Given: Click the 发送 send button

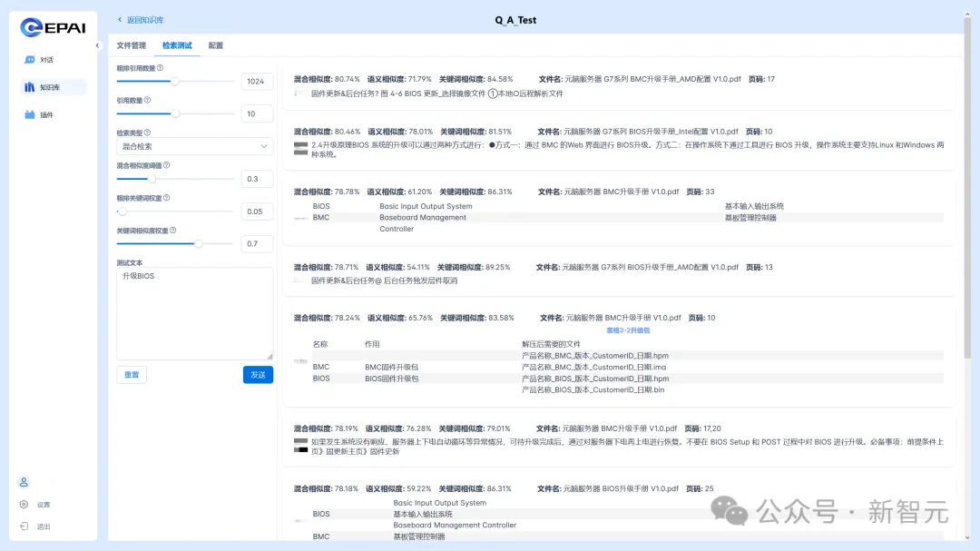Looking at the screenshot, I should [x=258, y=375].
